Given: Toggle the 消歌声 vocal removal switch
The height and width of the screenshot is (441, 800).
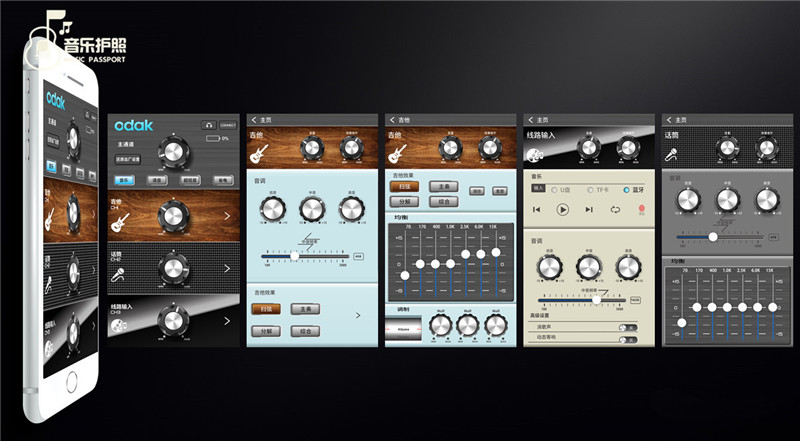Looking at the screenshot, I should tap(628, 327).
